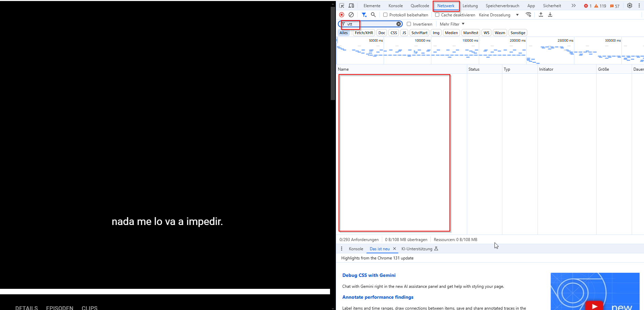Click the export HAR download icon
The height and width of the screenshot is (310, 644).
[550, 15]
